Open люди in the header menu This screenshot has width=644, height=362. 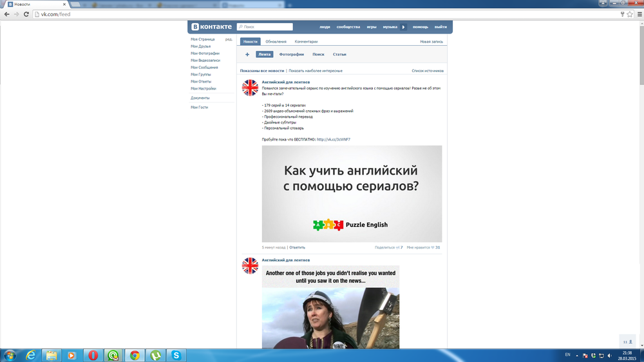[325, 26]
